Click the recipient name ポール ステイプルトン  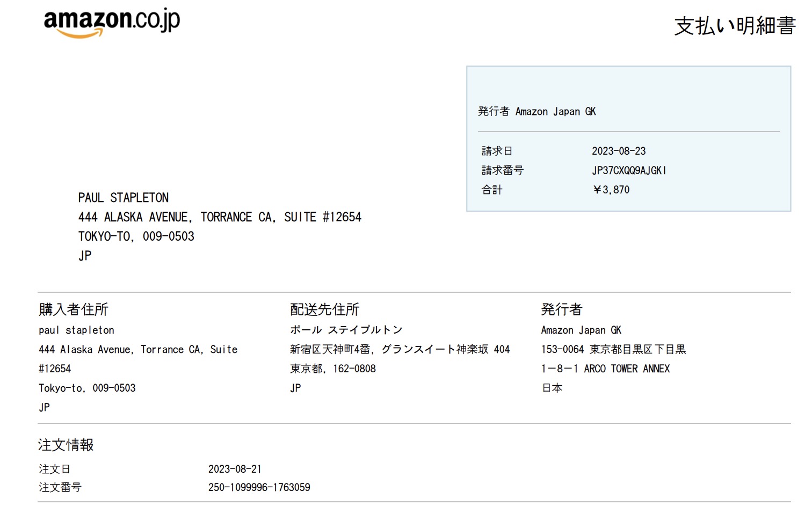tap(346, 330)
